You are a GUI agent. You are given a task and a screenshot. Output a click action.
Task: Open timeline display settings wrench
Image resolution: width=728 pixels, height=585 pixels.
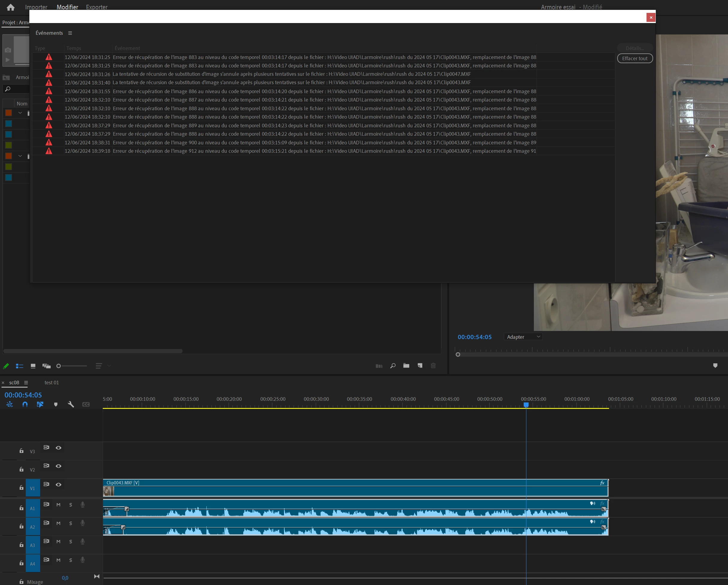tap(71, 404)
